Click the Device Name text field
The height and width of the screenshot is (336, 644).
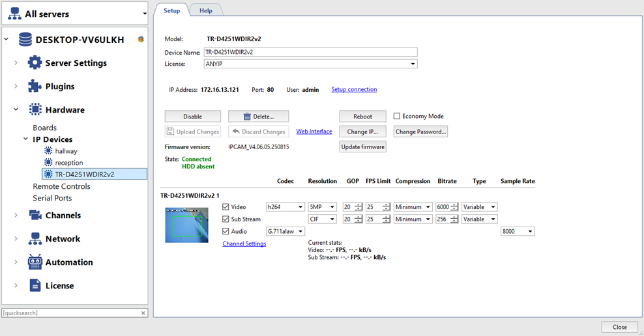point(310,52)
